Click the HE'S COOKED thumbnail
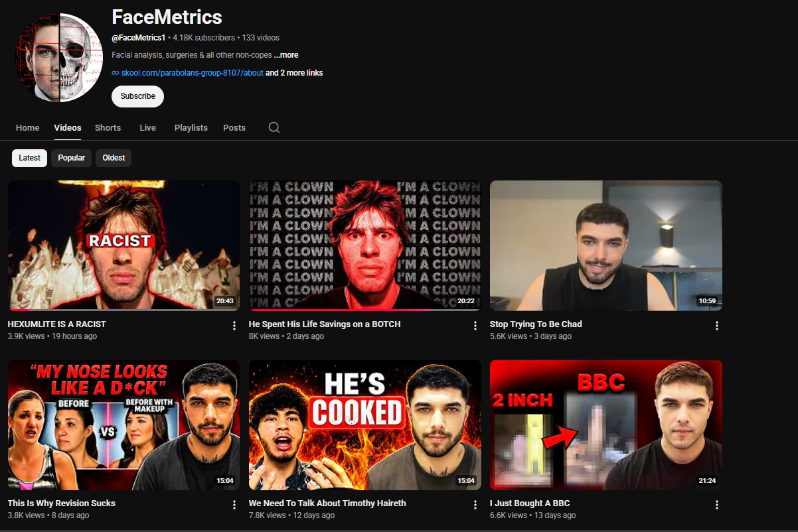798x532 pixels. pos(365,425)
